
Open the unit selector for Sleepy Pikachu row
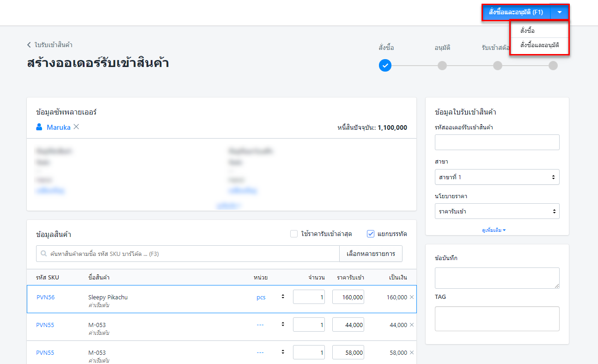283,297
